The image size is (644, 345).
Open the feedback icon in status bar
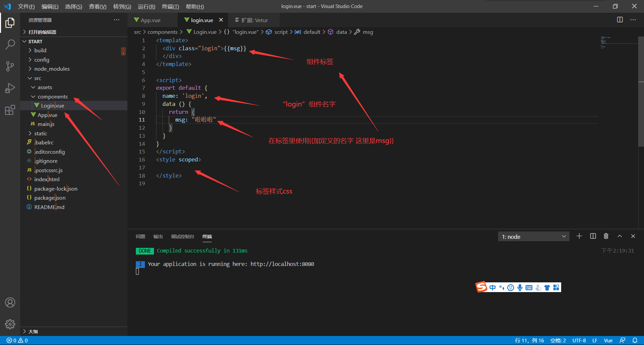[622, 340]
